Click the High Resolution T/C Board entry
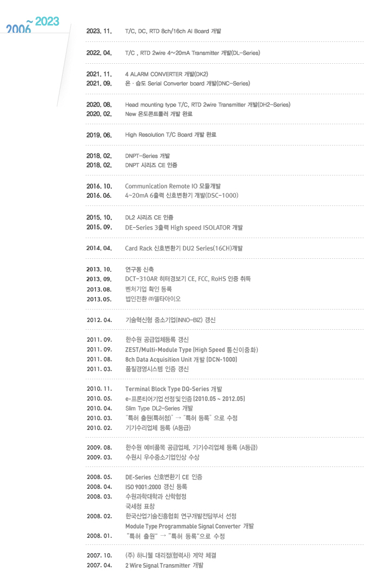 (x=171, y=135)
